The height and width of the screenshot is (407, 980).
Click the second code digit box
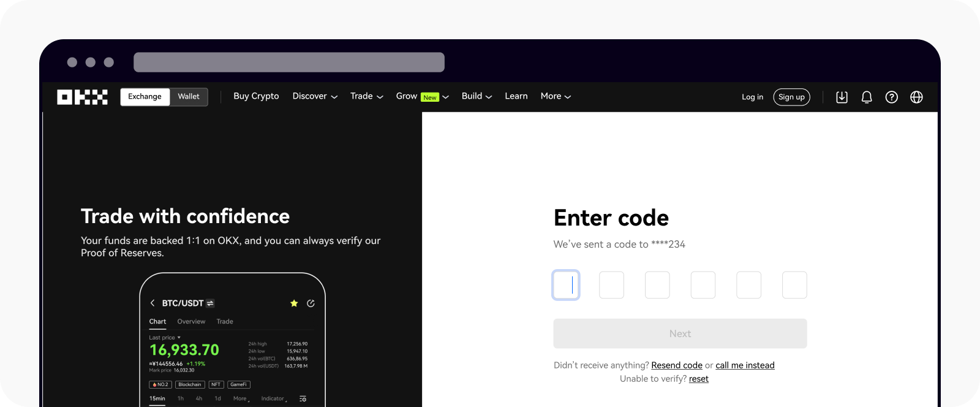point(611,285)
